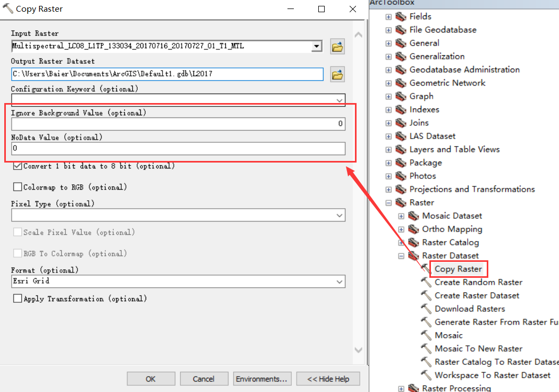This screenshot has height=392, width=559.
Task: Click the Cancel button
Action: [204, 379]
